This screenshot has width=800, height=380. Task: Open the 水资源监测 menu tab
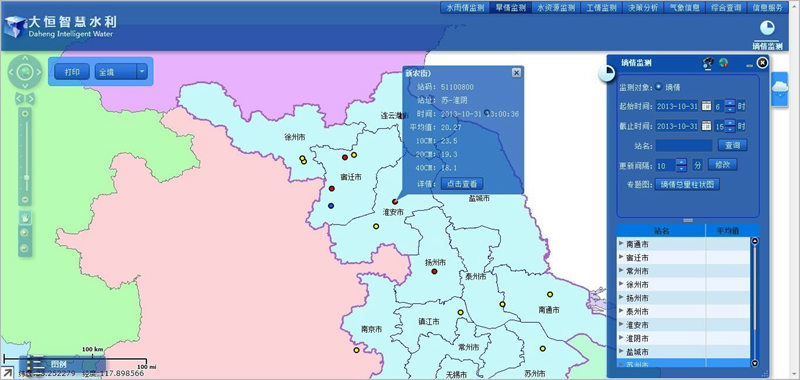coord(556,8)
